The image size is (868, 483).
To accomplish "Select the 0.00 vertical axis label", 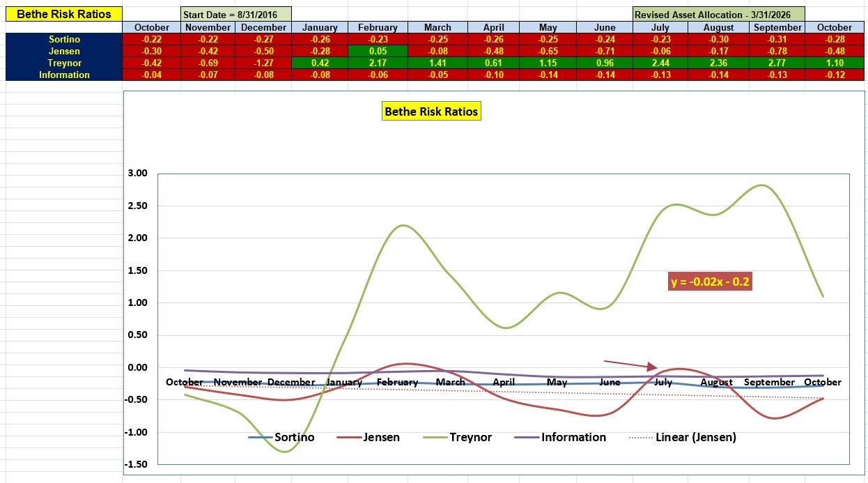I will point(137,367).
